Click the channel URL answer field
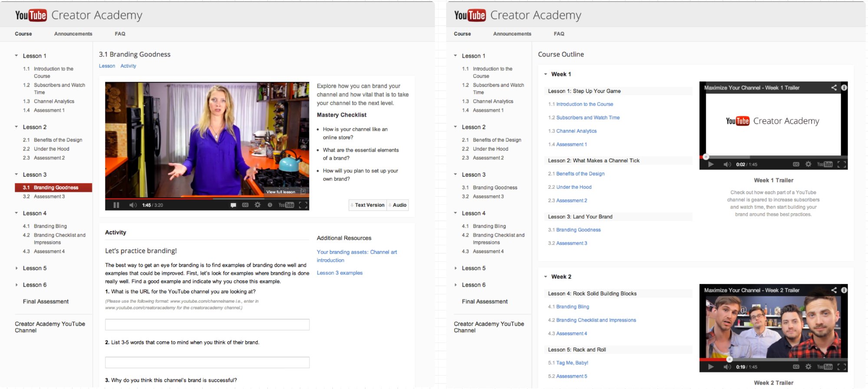868x389 pixels. point(207,325)
